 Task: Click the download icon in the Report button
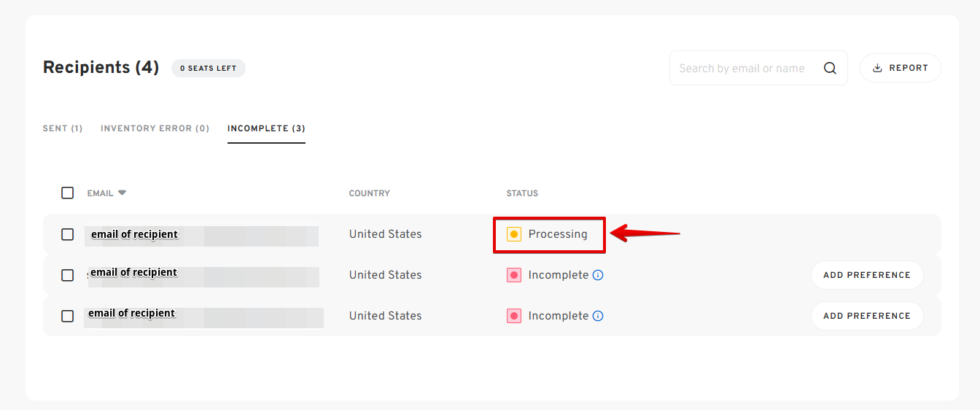coord(877,68)
